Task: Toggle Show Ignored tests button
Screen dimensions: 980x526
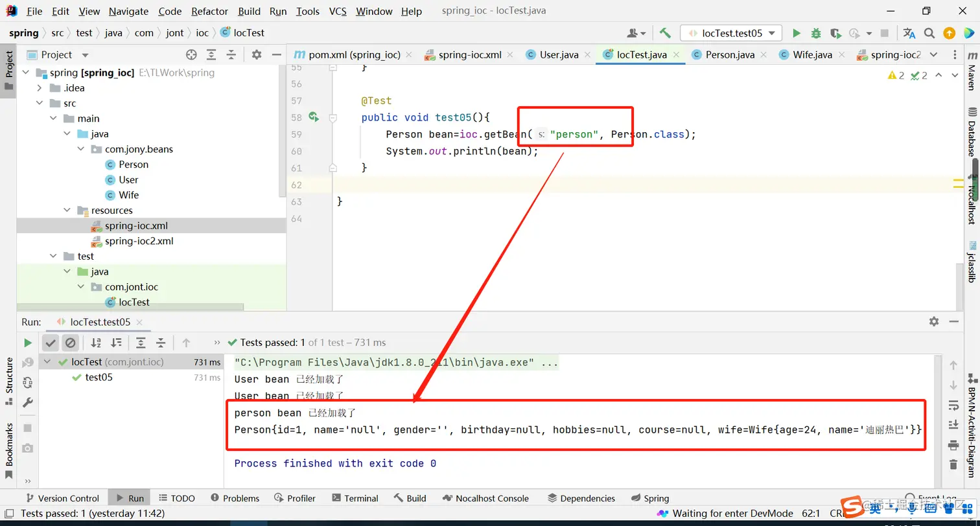Action: 70,343
